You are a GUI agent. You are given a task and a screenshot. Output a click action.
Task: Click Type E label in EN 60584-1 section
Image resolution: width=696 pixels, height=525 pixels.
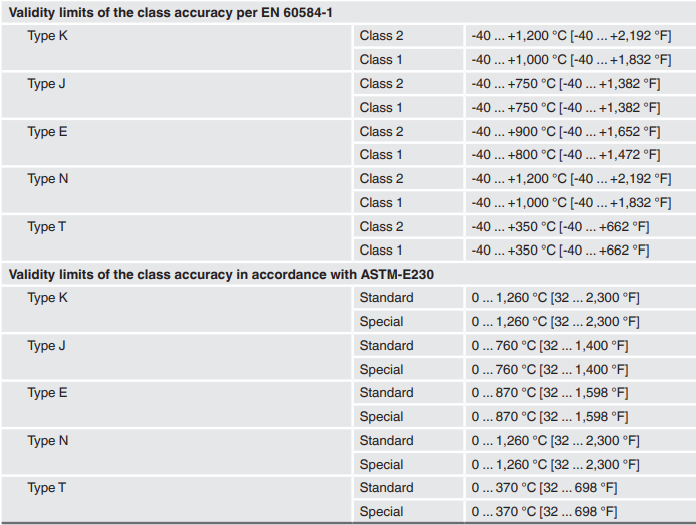(x=48, y=131)
